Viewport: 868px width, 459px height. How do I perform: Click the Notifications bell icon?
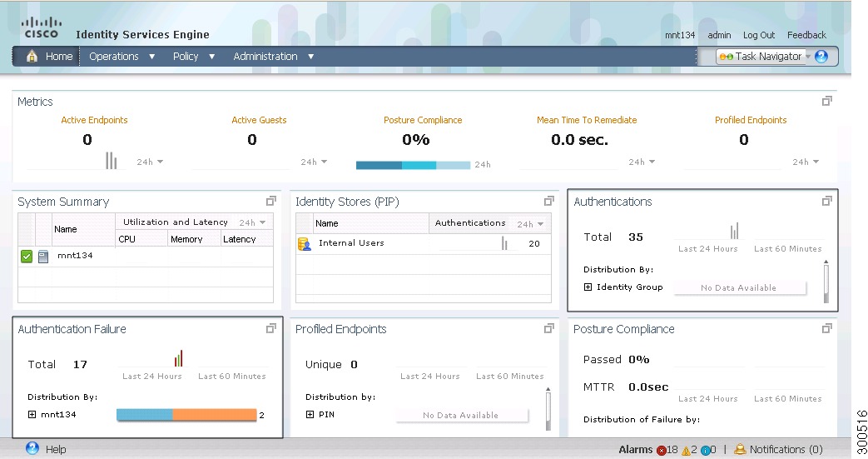(740, 450)
